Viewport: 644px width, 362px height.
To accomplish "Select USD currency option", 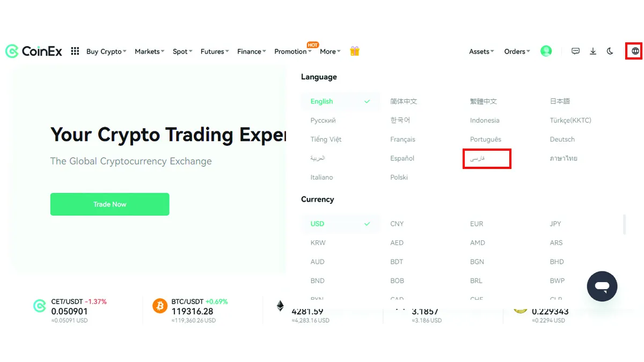I will (340, 224).
